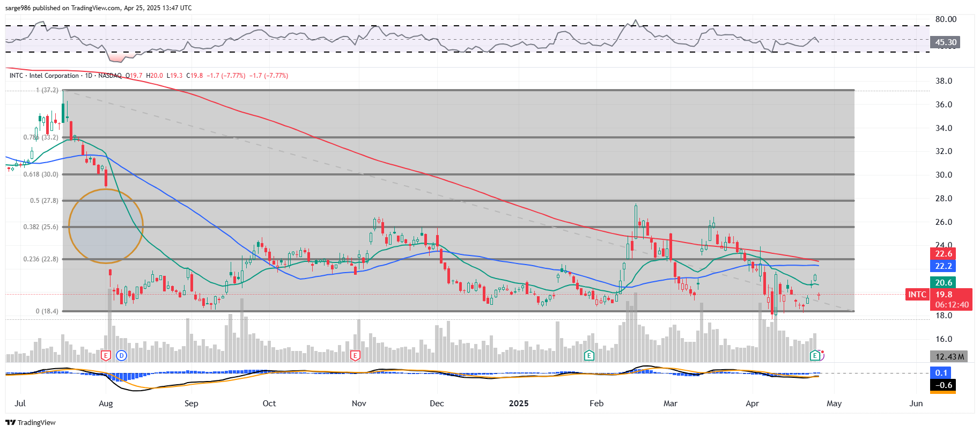
Task: Select the 0.618 (30.0) Fibonacci level label
Action: point(41,174)
